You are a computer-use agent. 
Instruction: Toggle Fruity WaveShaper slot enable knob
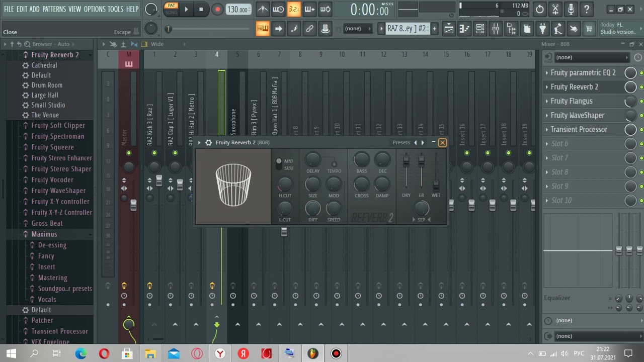click(630, 115)
